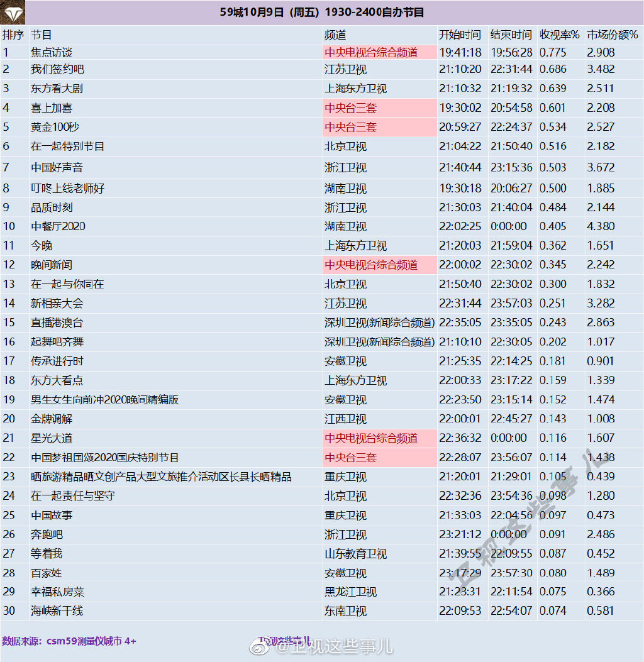Click market share value 4.380
Viewport: 644px width, 662px height.
click(601, 226)
